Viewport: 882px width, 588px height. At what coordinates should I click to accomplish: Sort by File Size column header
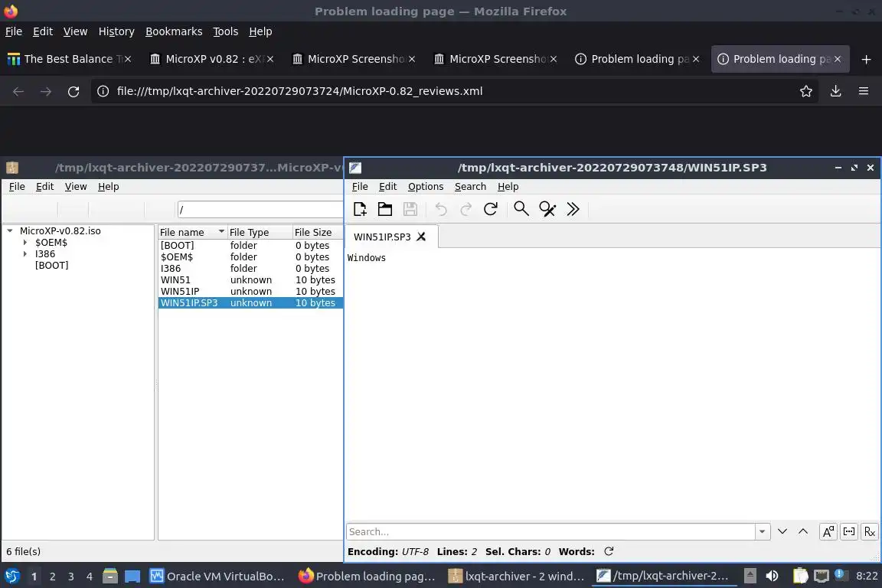pyautogui.click(x=318, y=233)
